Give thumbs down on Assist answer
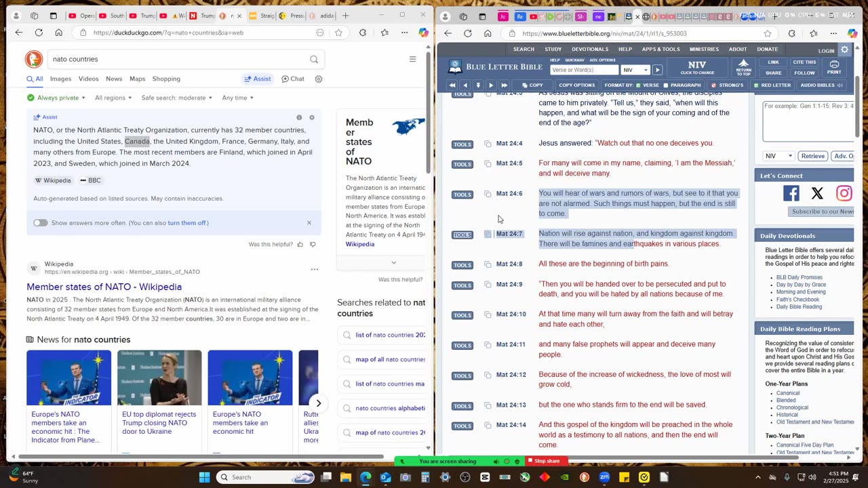 tap(313, 244)
